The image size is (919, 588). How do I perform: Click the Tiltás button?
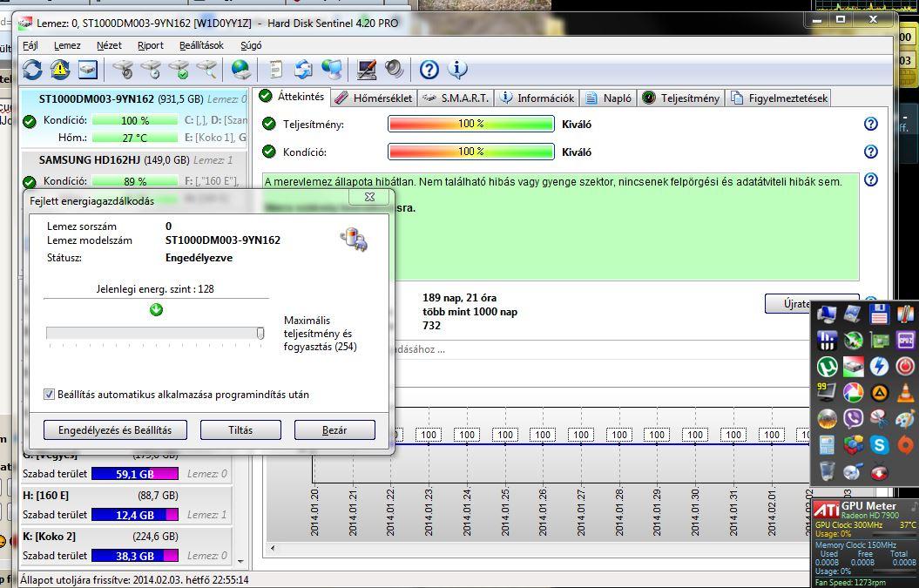pyautogui.click(x=240, y=429)
